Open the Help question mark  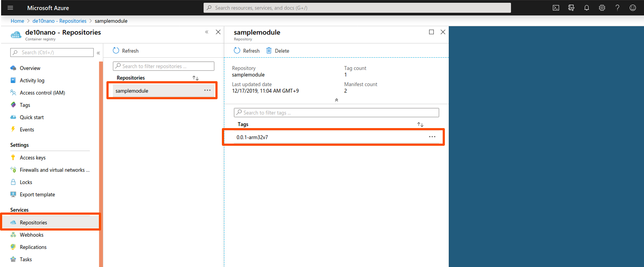click(x=617, y=8)
